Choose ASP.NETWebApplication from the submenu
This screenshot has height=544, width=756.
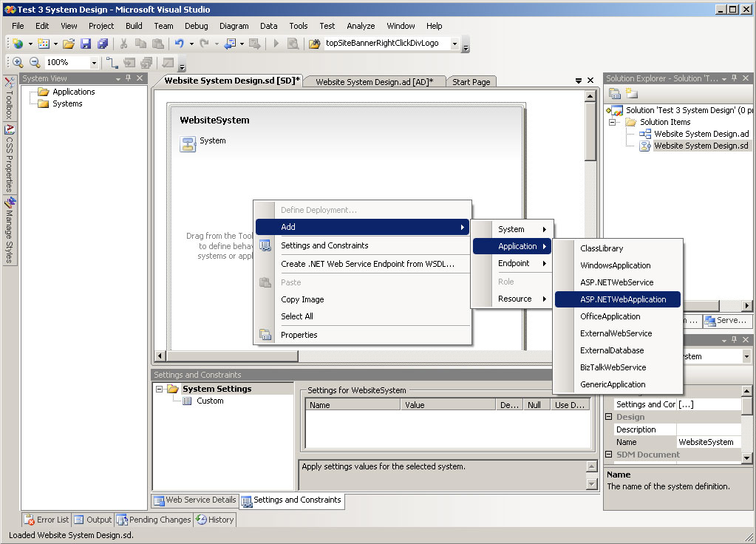coord(618,299)
